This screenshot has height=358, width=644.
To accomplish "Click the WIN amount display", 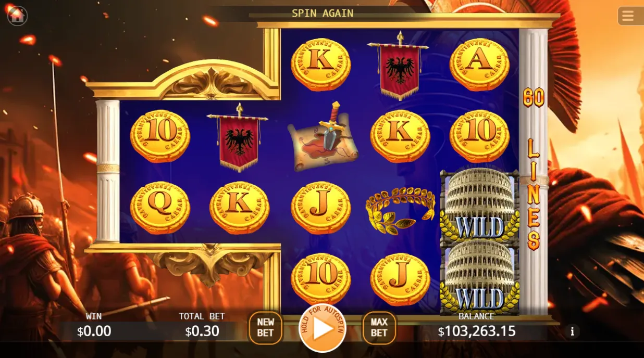I will tap(94, 331).
